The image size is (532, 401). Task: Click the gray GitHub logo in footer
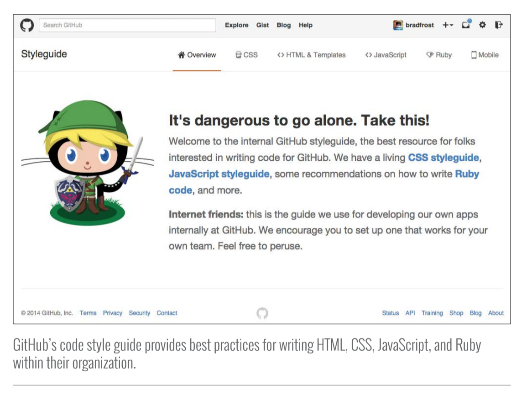pyautogui.click(x=262, y=313)
